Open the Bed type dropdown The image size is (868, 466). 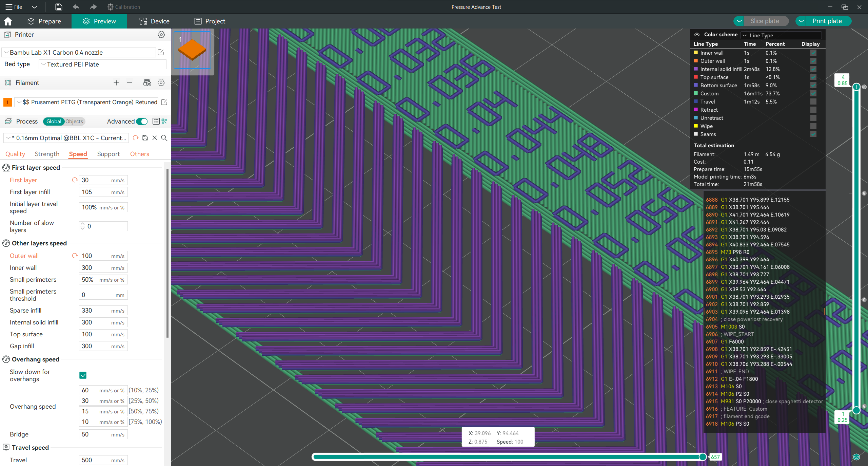[102, 64]
